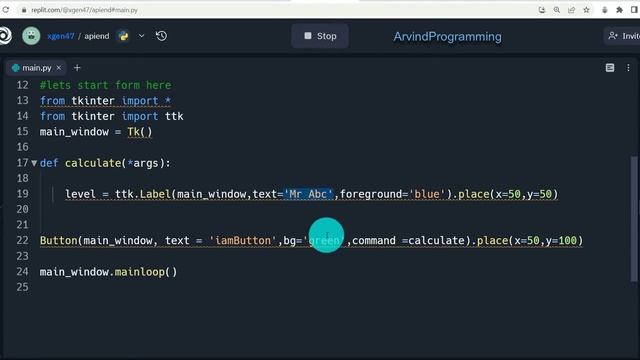Add a new tab with the plus icon
Image resolution: width=640 pixels, height=360 pixels.
point(77,68)
